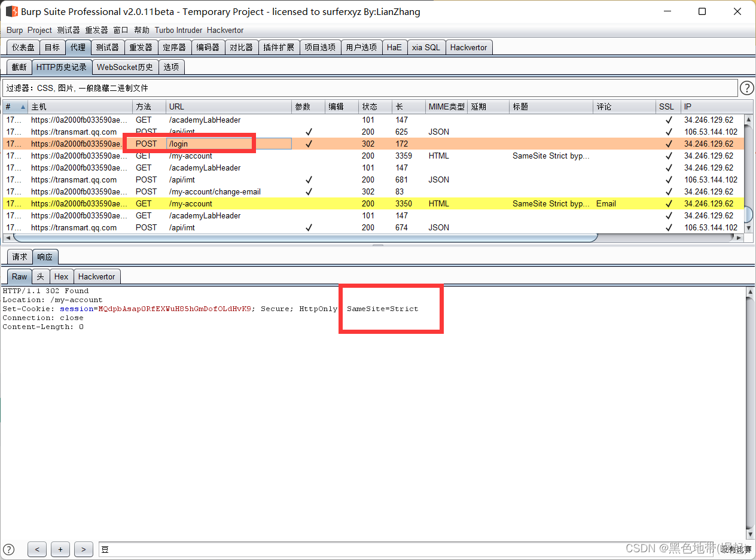Screen dimensions: 756x560
Task: Switch to the 目标 tab
Action: [x=52, y=47]
